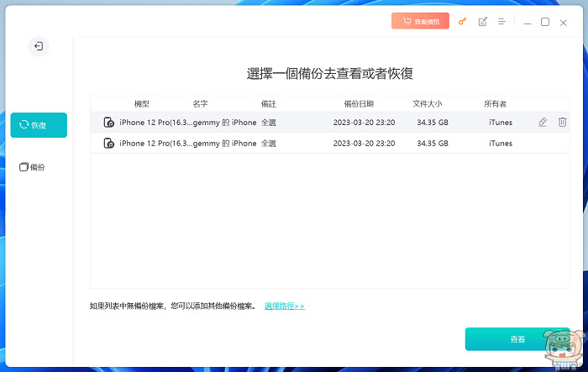Click the backup file icon in first row
The image size is (588, 372).
coord(108,123)
